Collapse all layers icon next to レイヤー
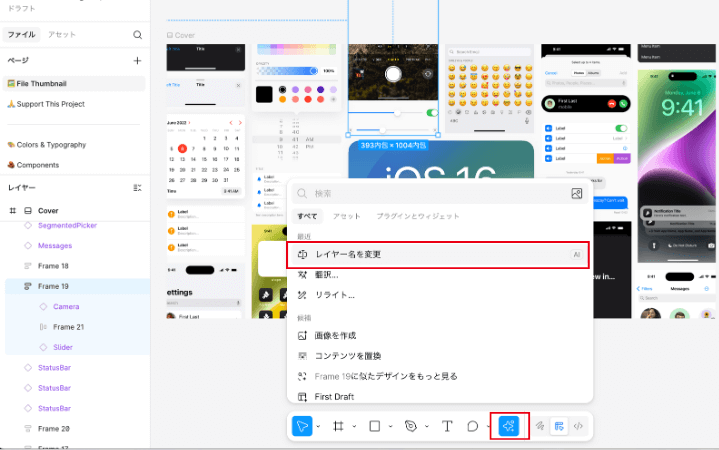This screenshot has width=719, height=450. [137, 188]
